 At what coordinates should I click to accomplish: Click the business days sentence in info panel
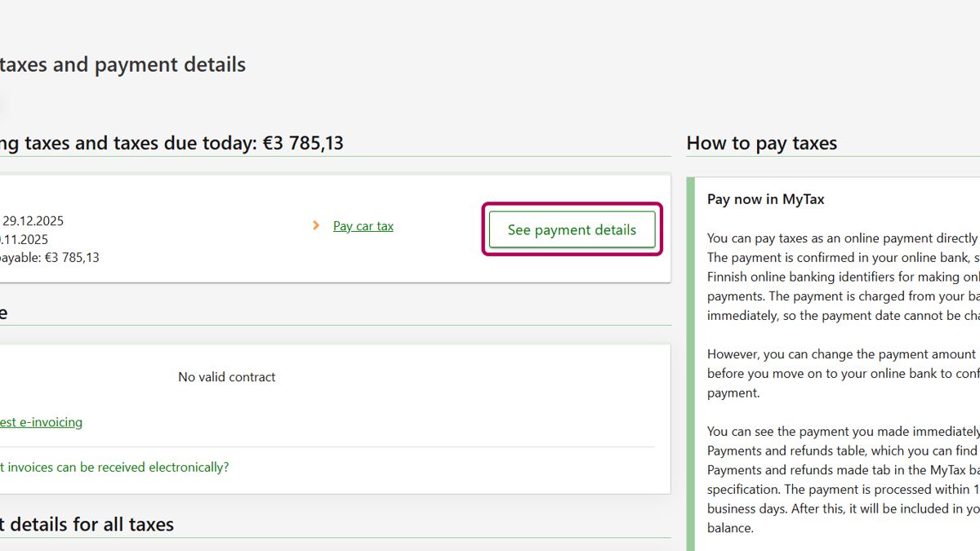tap(841, 509)
